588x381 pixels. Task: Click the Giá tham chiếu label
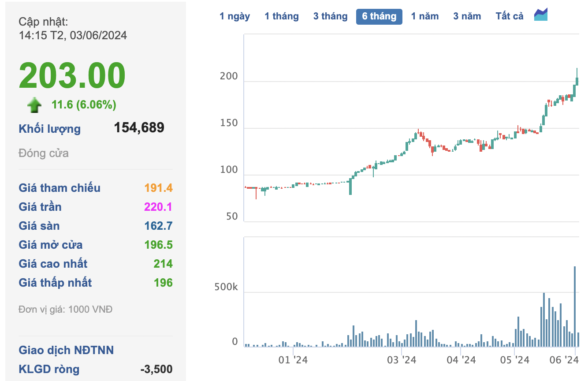60,188
